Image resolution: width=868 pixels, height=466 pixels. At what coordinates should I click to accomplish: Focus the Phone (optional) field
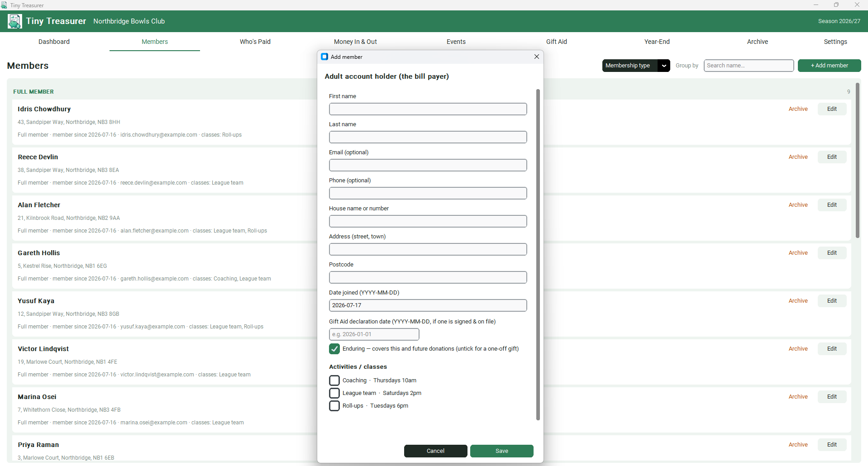pos(428,193)
